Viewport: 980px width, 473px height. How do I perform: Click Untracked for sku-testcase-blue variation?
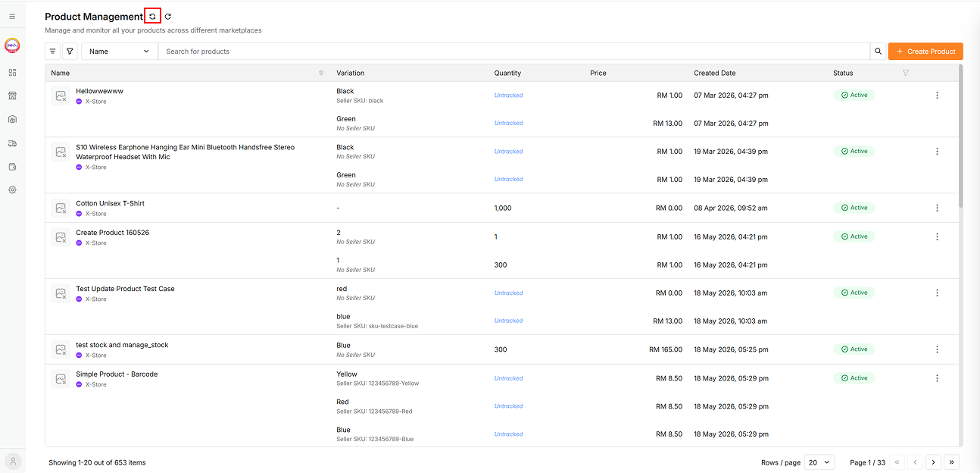click(x=509, y=321)
